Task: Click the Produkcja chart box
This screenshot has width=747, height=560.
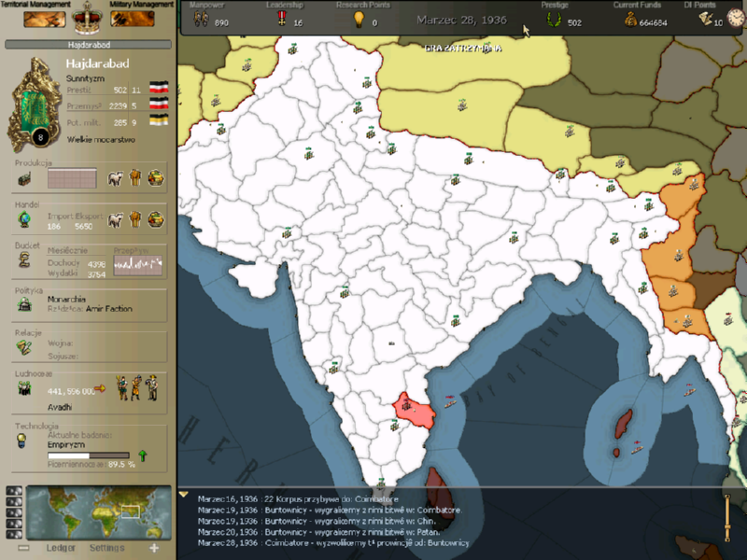Action: [x=72, y=178]
